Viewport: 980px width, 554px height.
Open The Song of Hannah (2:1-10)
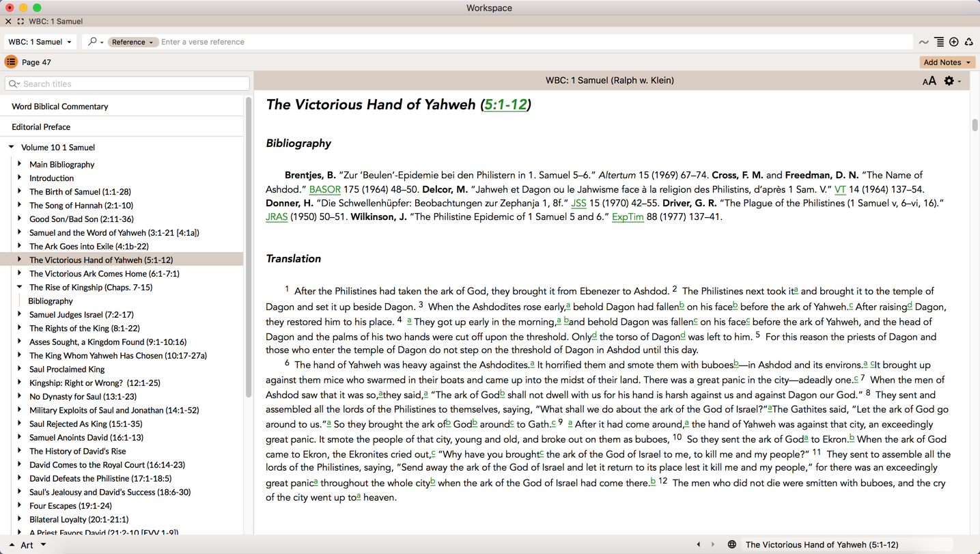[81, 206]
